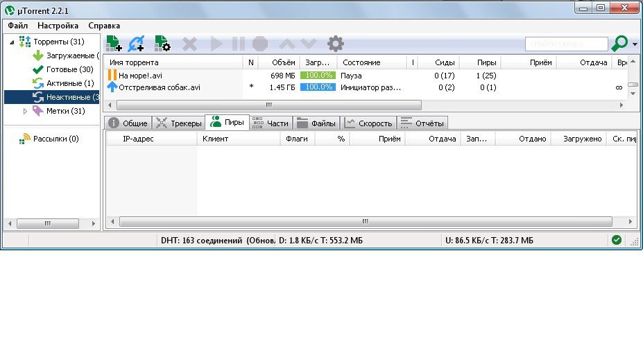Sort peers by IP-адрес column header
The height and width of the screenshot is (364, 643).
click(152, 139)
